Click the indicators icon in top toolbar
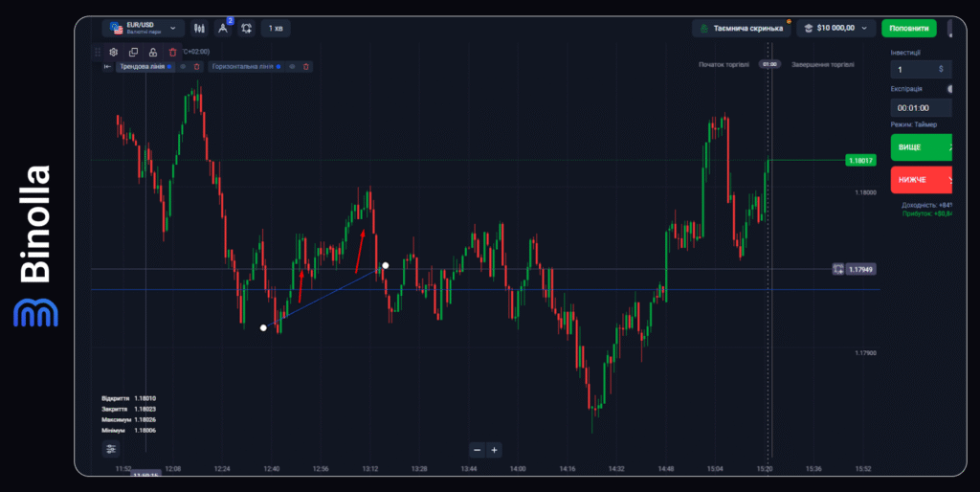 [x=247, y=29]
